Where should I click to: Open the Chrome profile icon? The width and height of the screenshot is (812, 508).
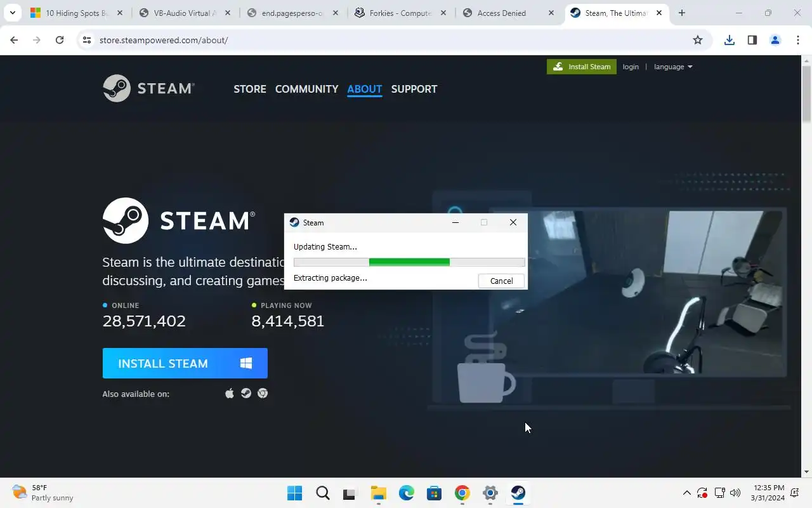tap(775, 40)
